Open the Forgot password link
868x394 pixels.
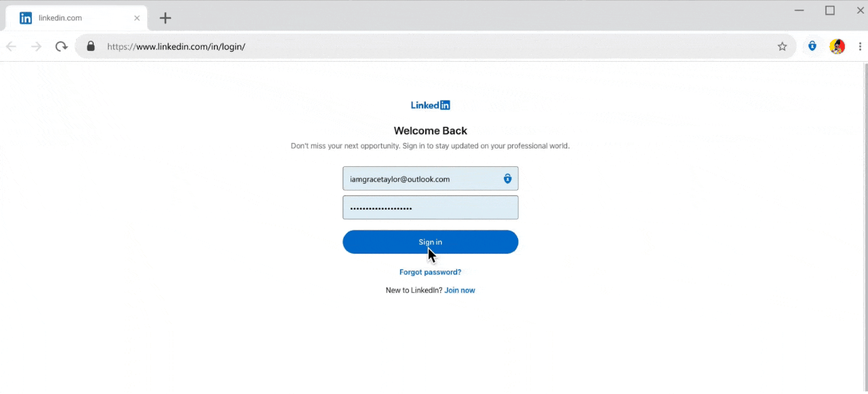coord(430,272)
